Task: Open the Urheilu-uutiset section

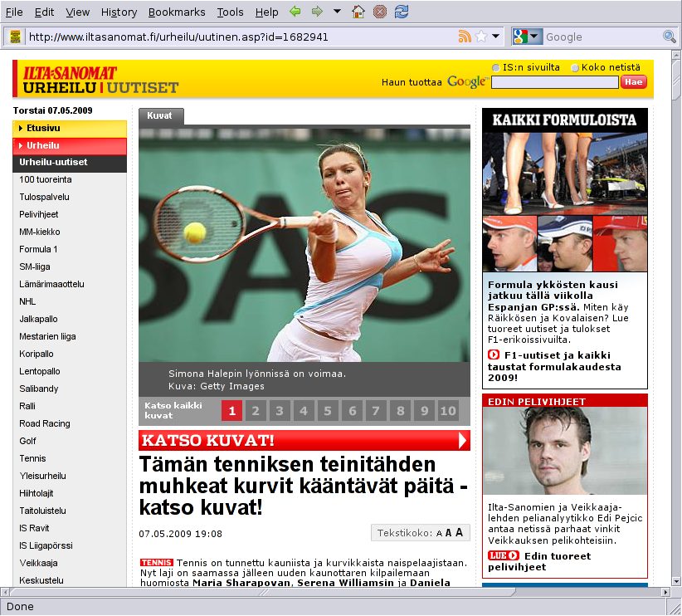Action: click(70, 163)
